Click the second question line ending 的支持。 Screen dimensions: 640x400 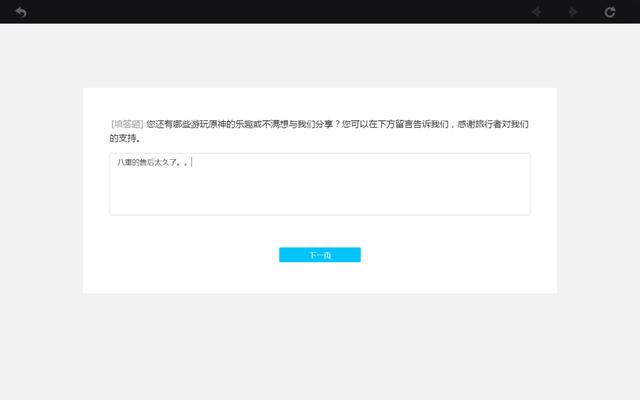click(x=124, y=138)
